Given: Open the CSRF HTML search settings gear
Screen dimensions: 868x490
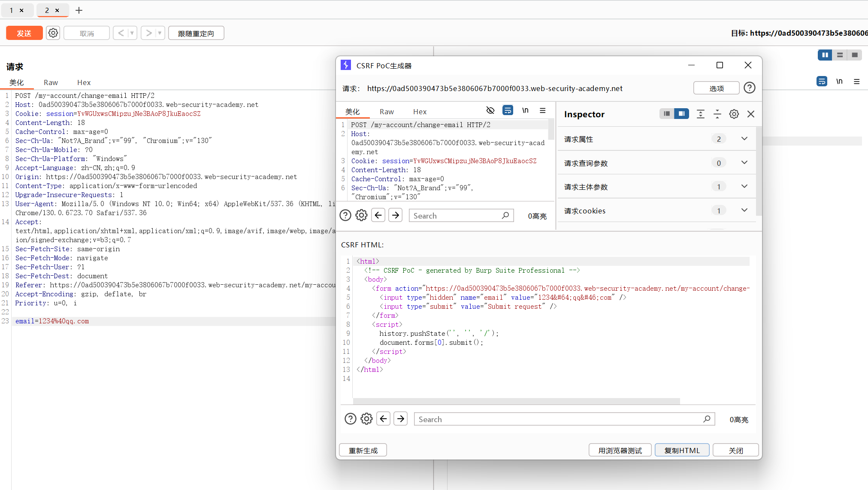Looking at the screenshot, I should [x=366, y=419].
